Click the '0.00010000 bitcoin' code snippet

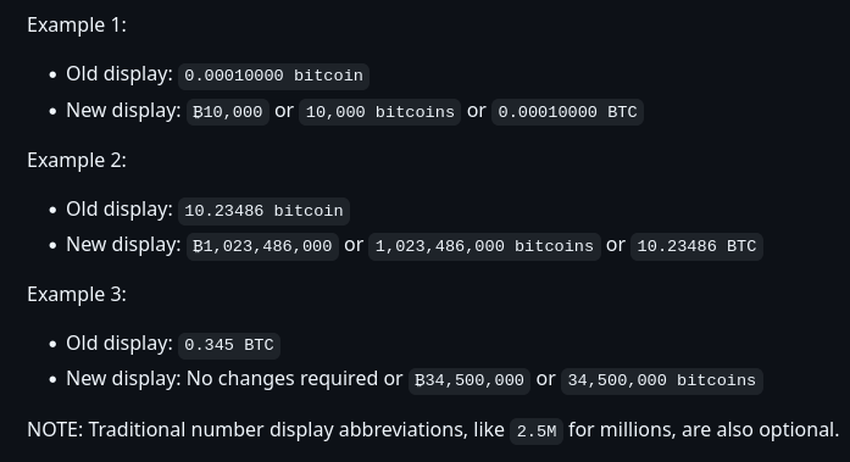[x=274, y=75]
